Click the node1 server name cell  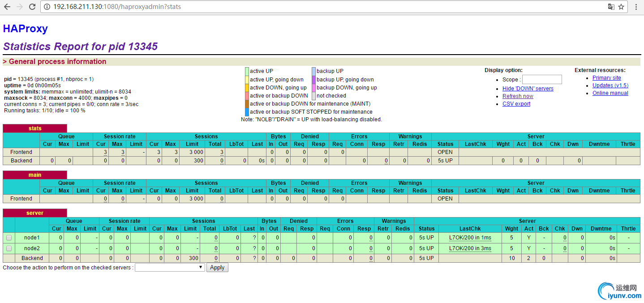pyautogui.click(x=32, y=238)
